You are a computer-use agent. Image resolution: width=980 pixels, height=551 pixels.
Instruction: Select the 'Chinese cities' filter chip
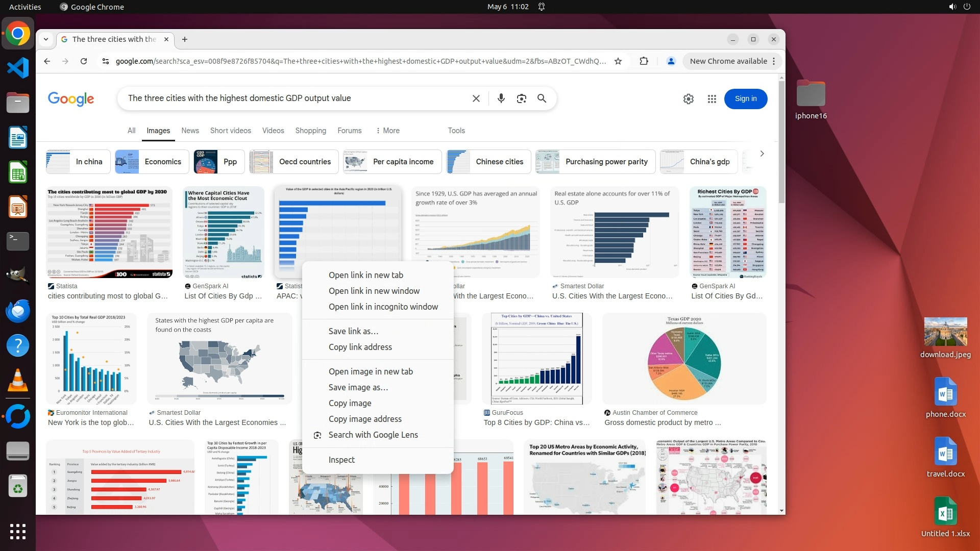point(488,162)
